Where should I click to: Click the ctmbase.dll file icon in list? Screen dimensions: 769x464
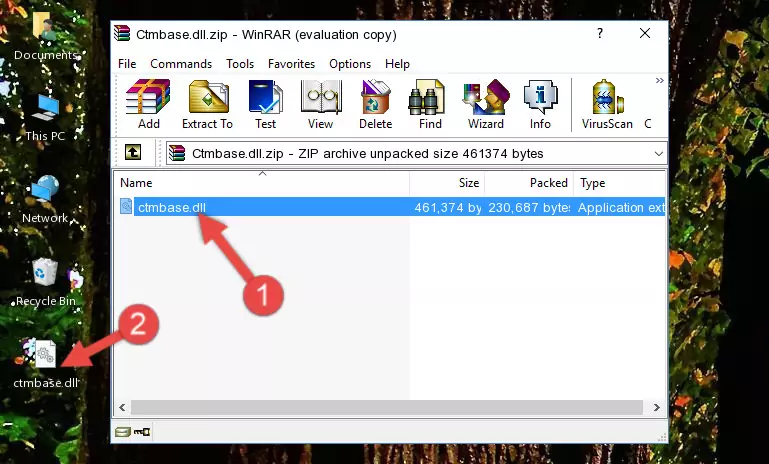pos(126,206)
